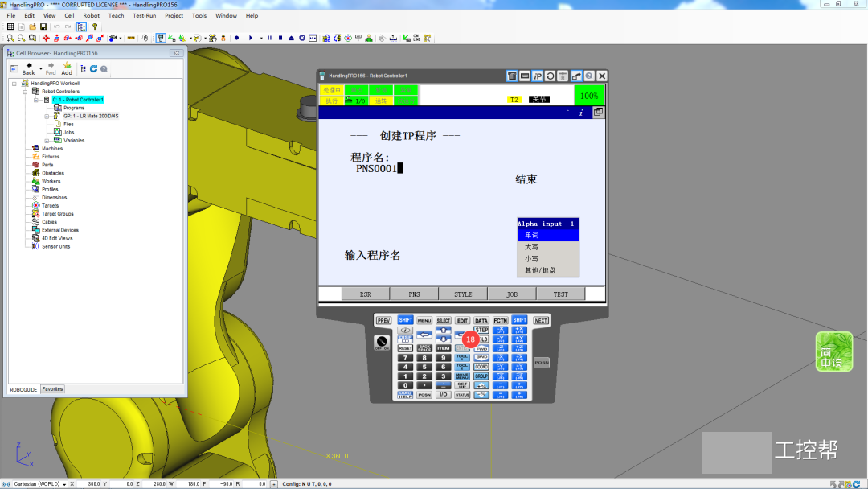This screenshot has height=489, width=868.
Task: Click the Cell Browser help question icon
Action: (104, 68)
